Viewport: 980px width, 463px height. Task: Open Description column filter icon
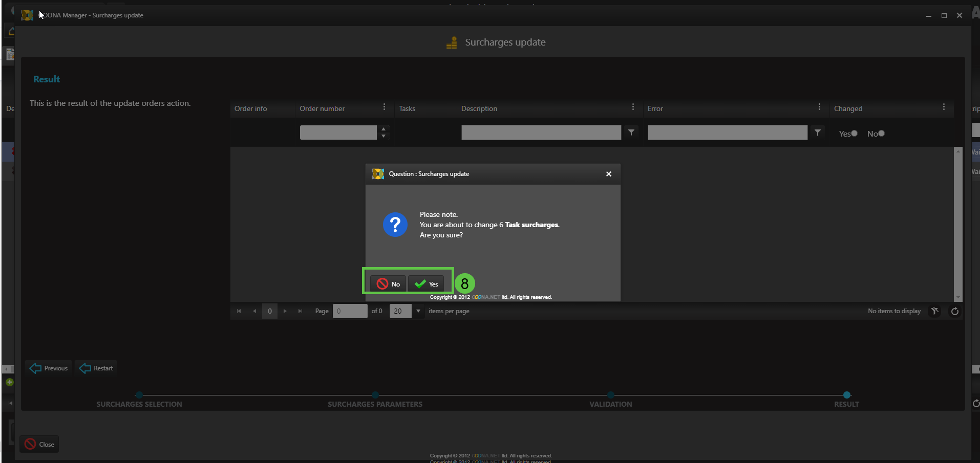coord(631,133)
